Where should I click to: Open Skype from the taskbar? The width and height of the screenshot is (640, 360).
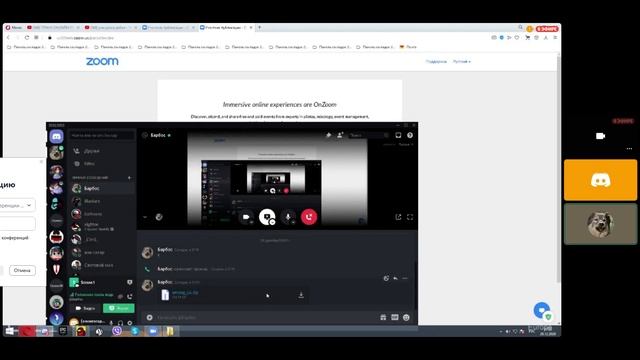coord(135,331)
